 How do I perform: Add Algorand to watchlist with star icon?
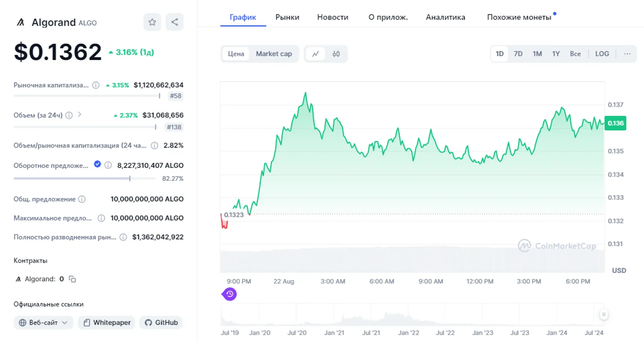pyautogui.click(x=152, y=22)
